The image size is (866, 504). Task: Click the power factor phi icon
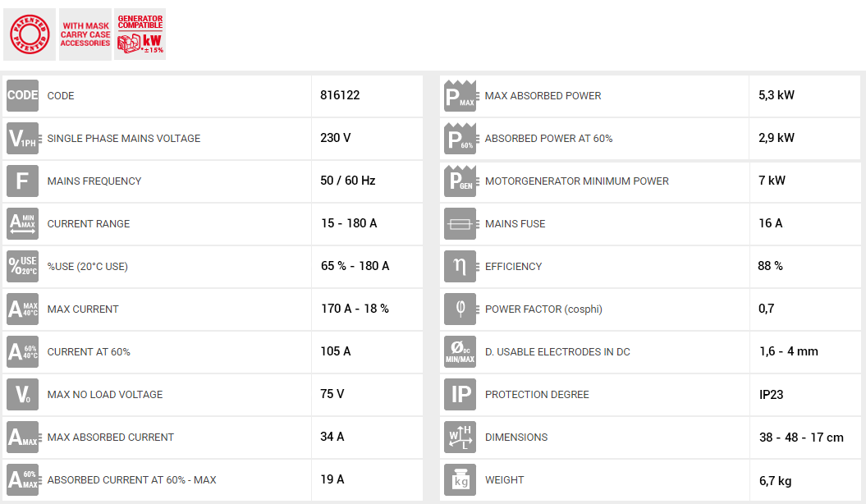460,309
